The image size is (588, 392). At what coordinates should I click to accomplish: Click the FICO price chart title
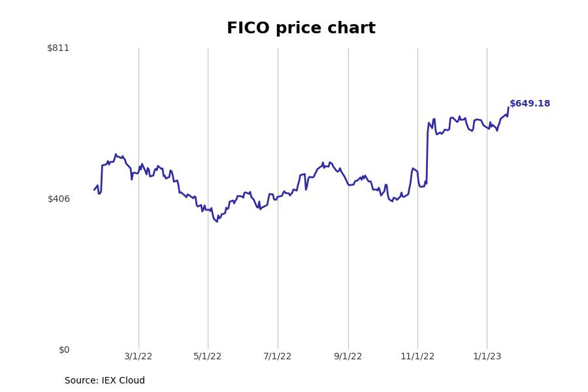coord(301,28)
